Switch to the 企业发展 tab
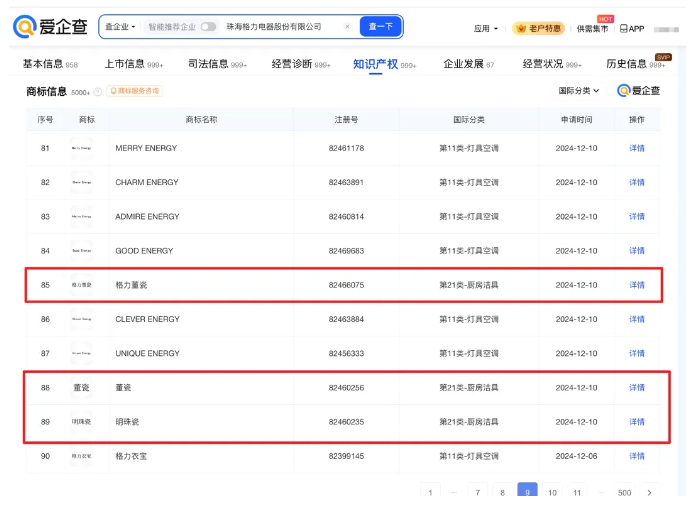This screenshot has width=696, height=508. click(x=468, y=64)
